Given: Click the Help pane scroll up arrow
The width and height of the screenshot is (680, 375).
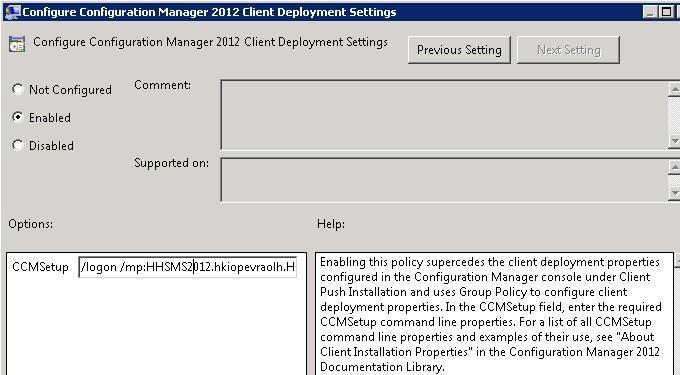Looking at the screenshot, I should (x=677, y=260).
